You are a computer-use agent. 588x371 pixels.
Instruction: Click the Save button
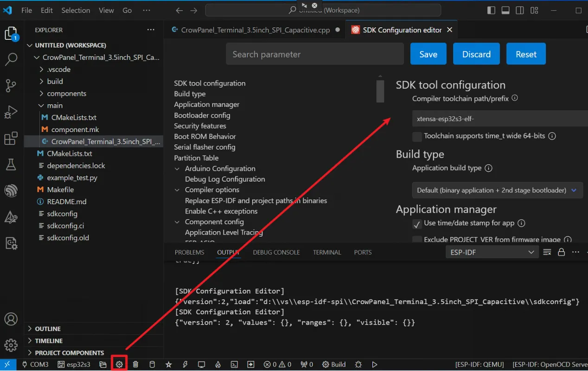pyautogui.click(x=428, y=54)
